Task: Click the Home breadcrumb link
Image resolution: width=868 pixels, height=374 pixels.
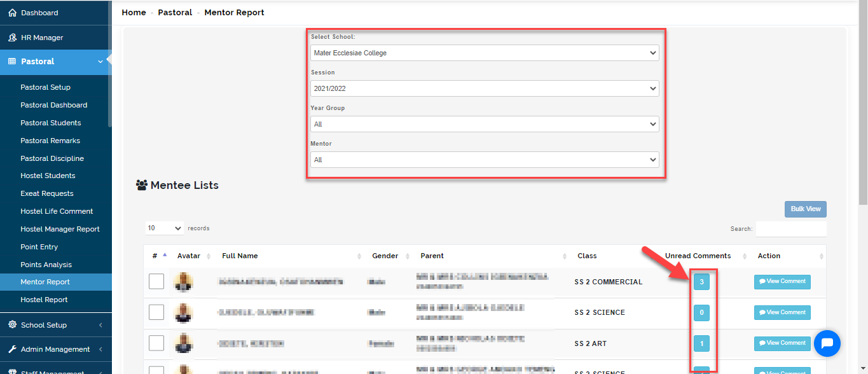Action: pyautogui.click(x=134, y=13)
